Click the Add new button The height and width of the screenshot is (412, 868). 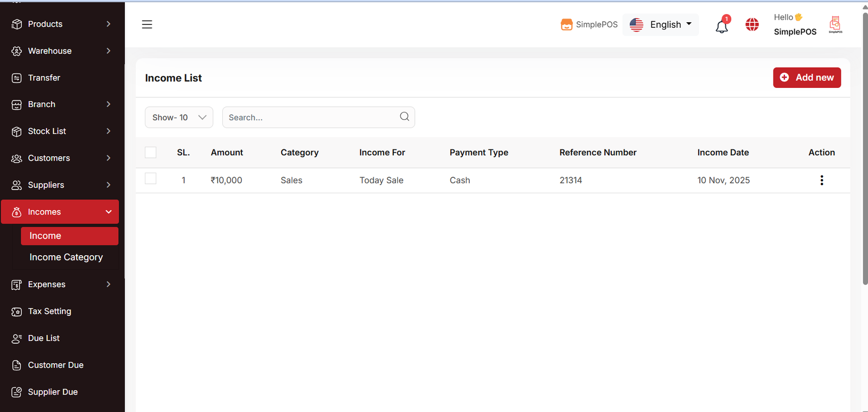click(x=807, y=78)
